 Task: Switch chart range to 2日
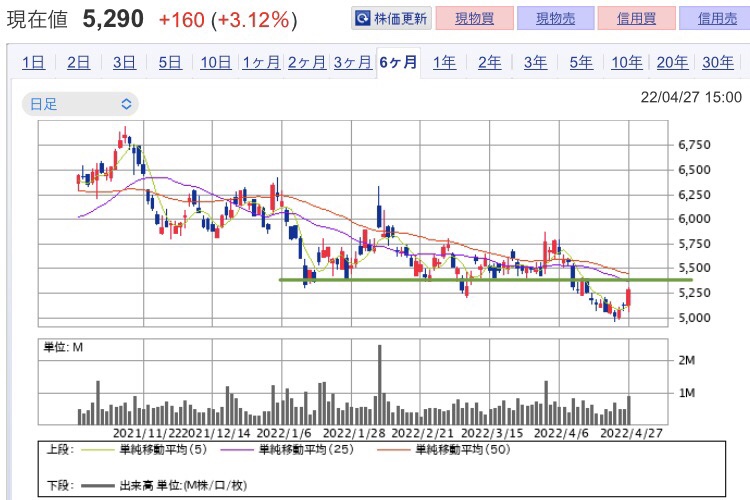click(78, 62)
